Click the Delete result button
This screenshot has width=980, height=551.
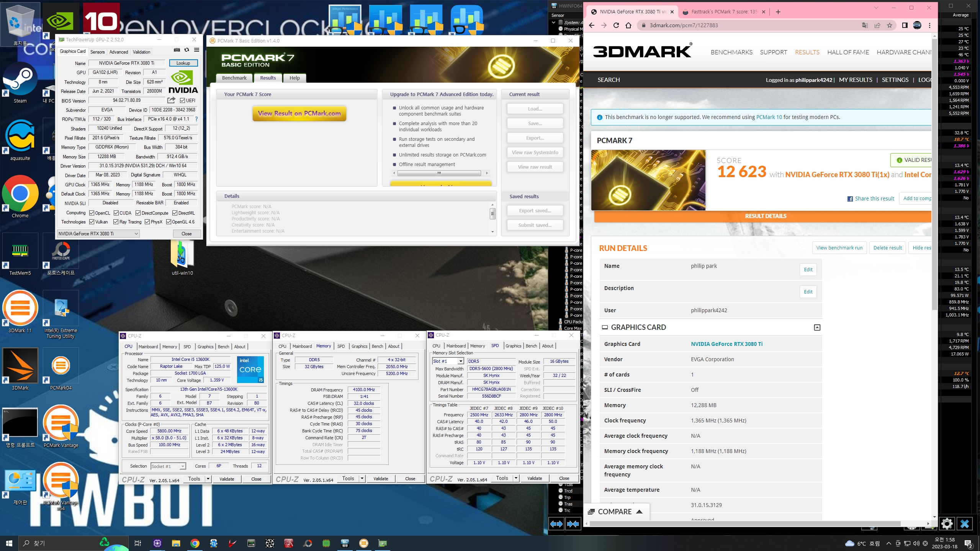coord(887,248)
